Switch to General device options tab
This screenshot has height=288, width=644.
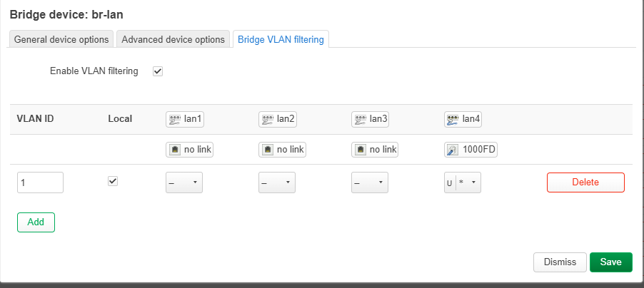click(61, 39)
